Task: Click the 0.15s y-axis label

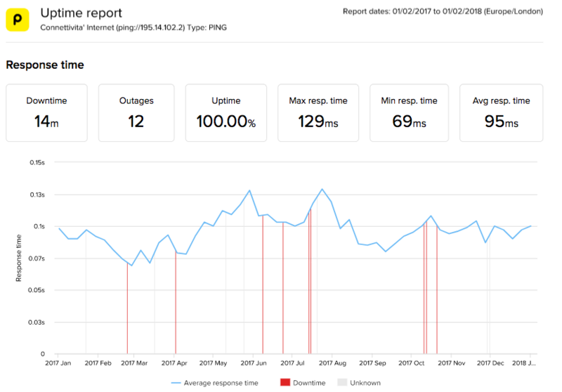Action: (x=37, y=162)
